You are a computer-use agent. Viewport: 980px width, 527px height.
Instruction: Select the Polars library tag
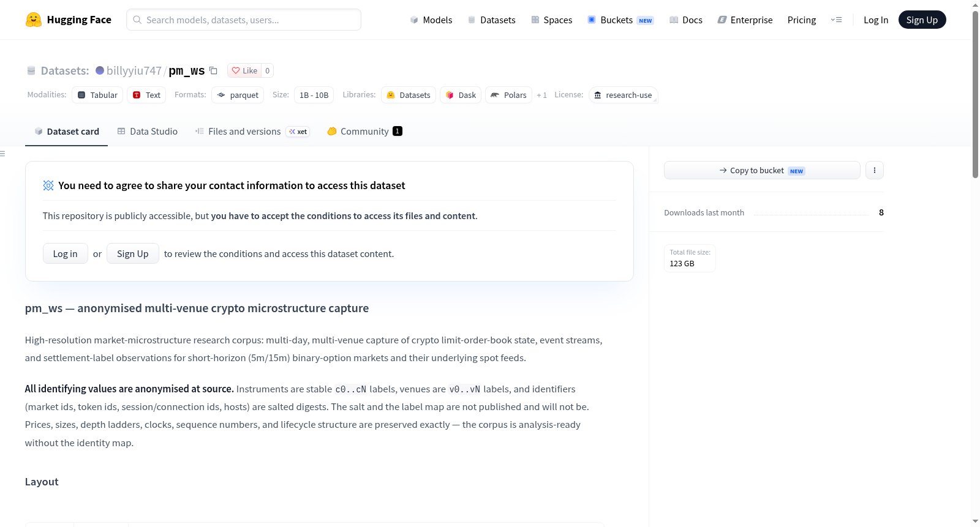[x=508, y=95]
